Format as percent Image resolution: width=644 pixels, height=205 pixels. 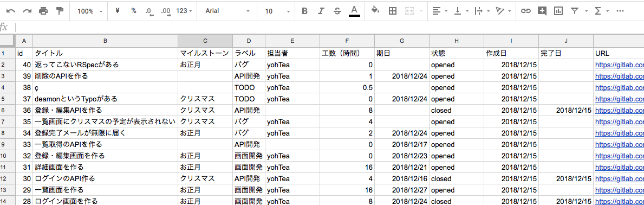coord(134,11)
